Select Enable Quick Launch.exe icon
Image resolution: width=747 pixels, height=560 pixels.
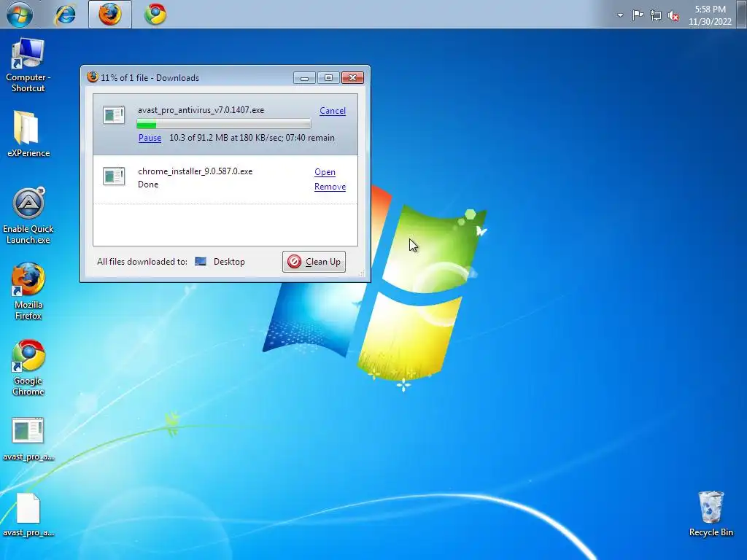pyautogui.click(x=28, y=216)
